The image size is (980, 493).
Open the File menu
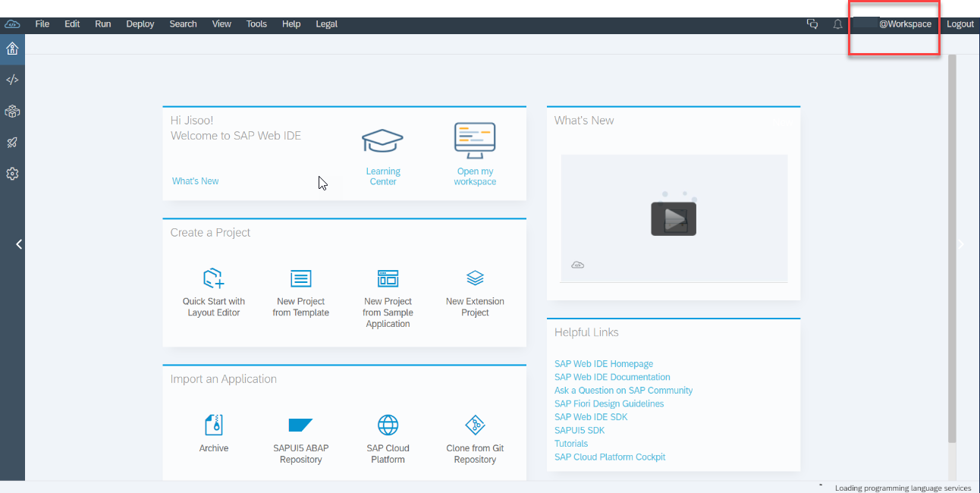42,24
